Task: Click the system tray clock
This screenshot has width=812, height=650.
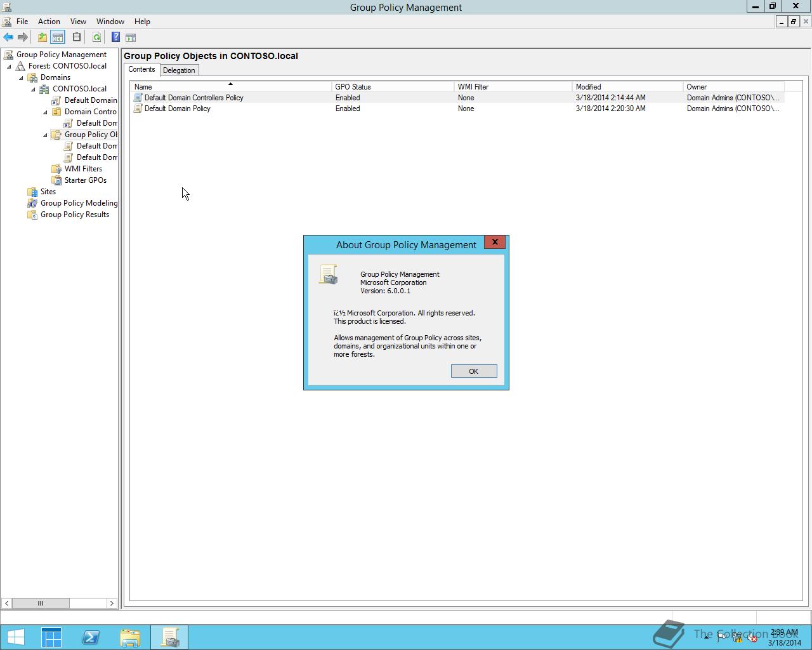Action: point(784,637)
